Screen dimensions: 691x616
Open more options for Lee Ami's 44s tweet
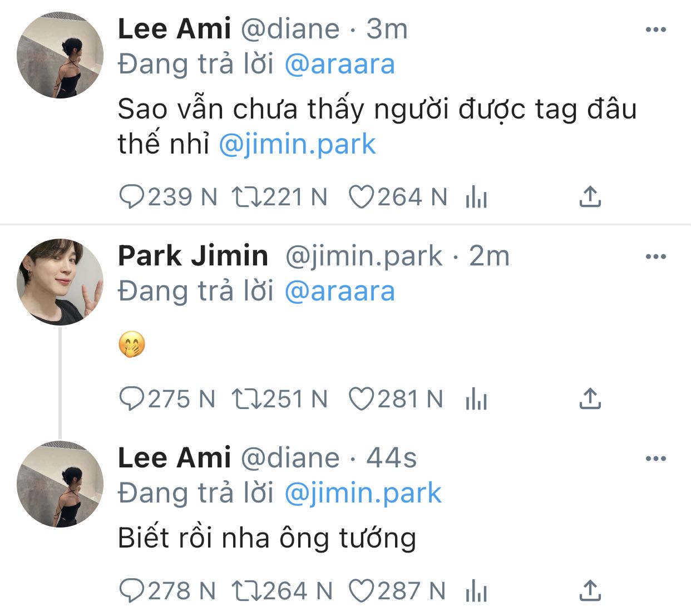(655, 459)
